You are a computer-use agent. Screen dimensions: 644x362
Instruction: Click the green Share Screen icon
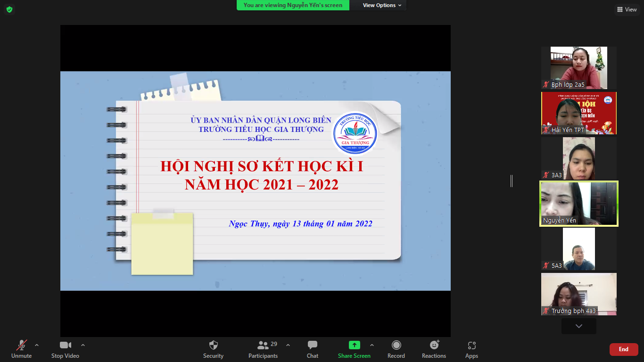pos(354,345)
